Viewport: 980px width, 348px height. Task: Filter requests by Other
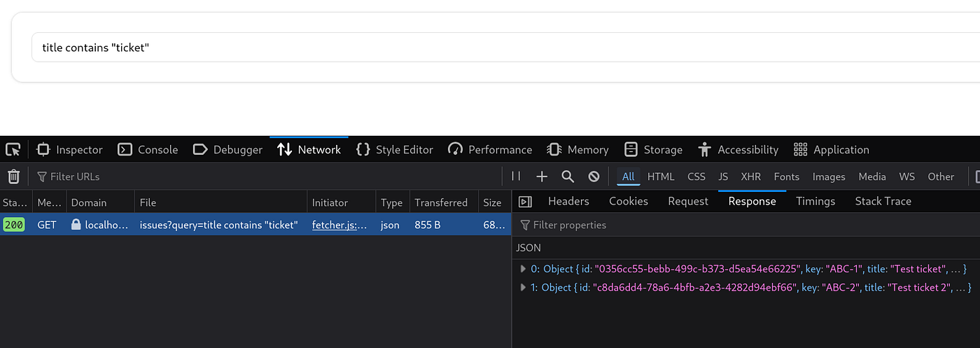click(941, 176)
